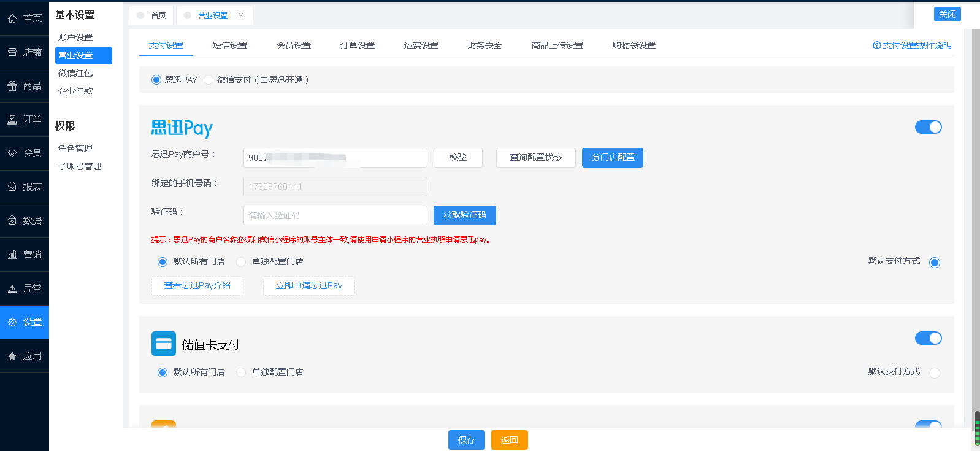
Task: Switch to the 购物袋设置 tab
Action: [634, 45]
